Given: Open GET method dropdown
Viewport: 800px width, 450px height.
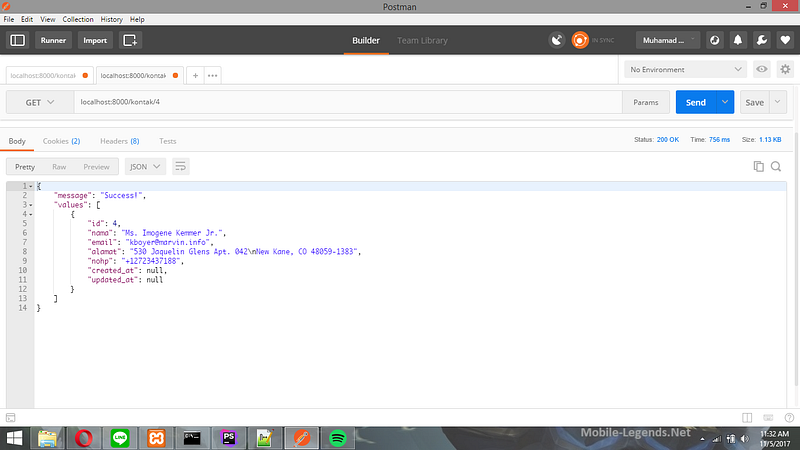Looking at the screenshot, I should click(x=40, y=103).
